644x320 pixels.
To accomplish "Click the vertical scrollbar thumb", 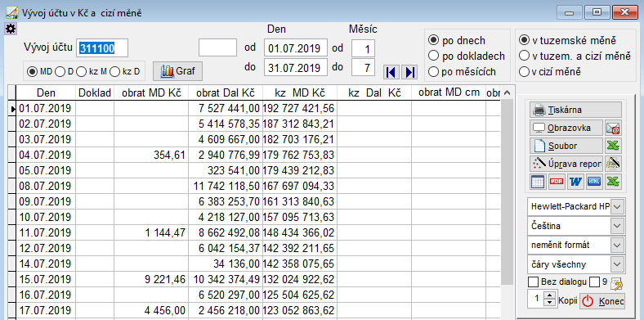I will [x=507, y=192].
